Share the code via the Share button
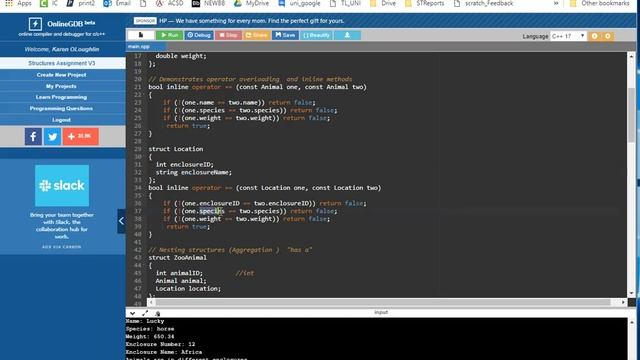 256,35
